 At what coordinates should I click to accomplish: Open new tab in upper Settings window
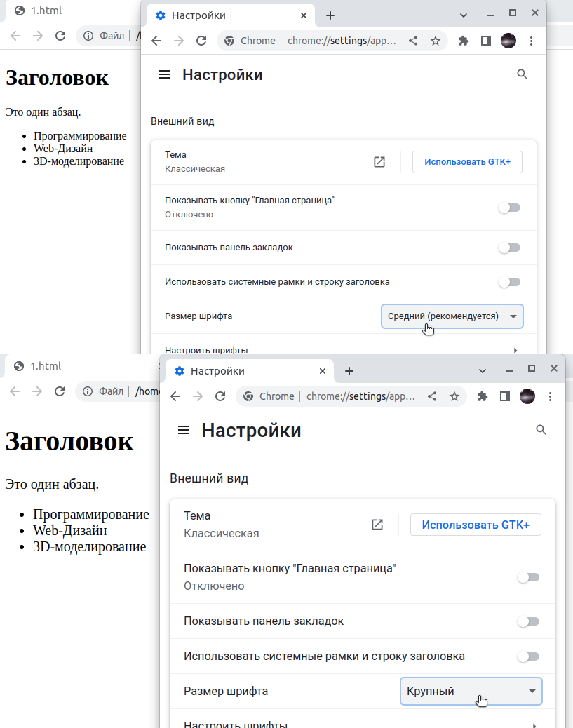point(330,15)
